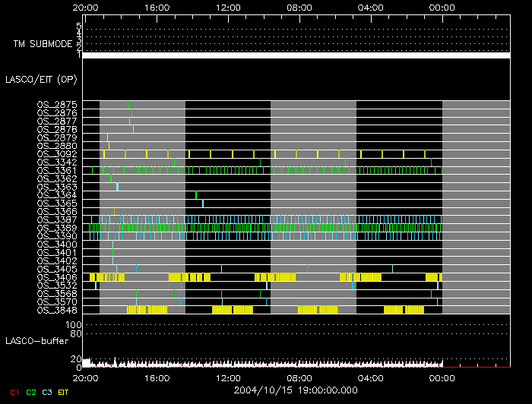Click the 80 tick label on LASCO-buffer axis
The image size is (532, 404).
[76, 334]
